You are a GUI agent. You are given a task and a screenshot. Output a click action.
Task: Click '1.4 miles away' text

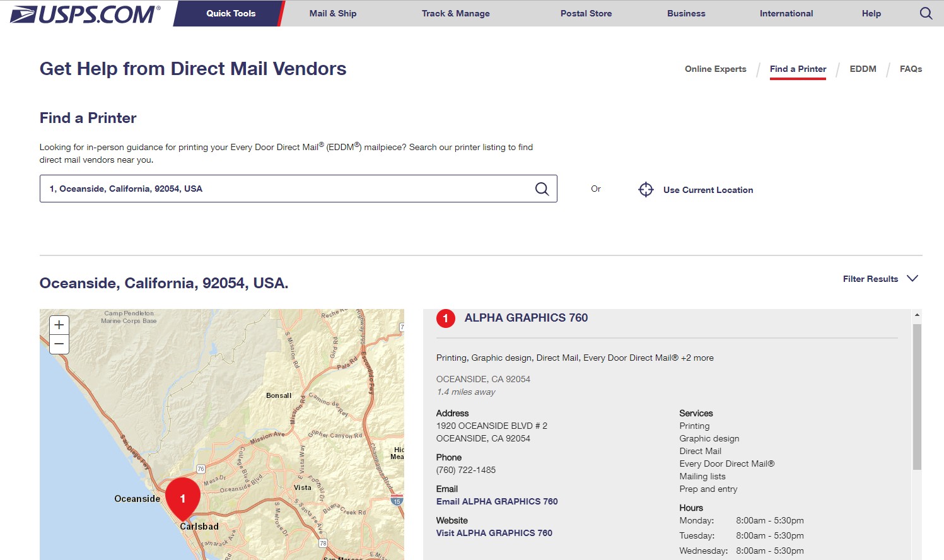[x=466, y=392]
